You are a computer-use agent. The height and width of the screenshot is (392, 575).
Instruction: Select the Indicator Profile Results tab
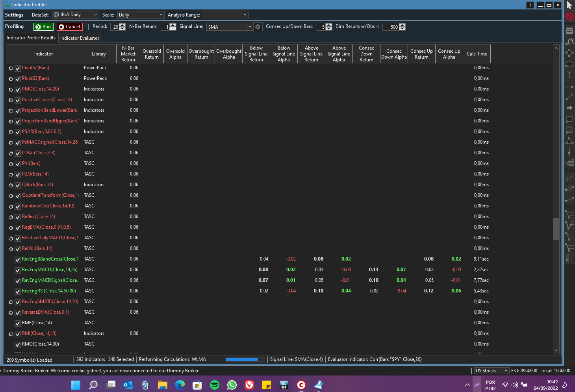[31, 38]
